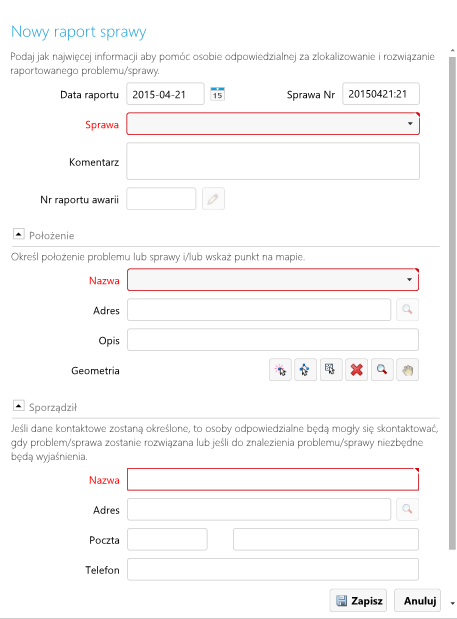Click the Anuluj button
The width and height of the screenshot is (457, 619).
[x=418, y=600]
